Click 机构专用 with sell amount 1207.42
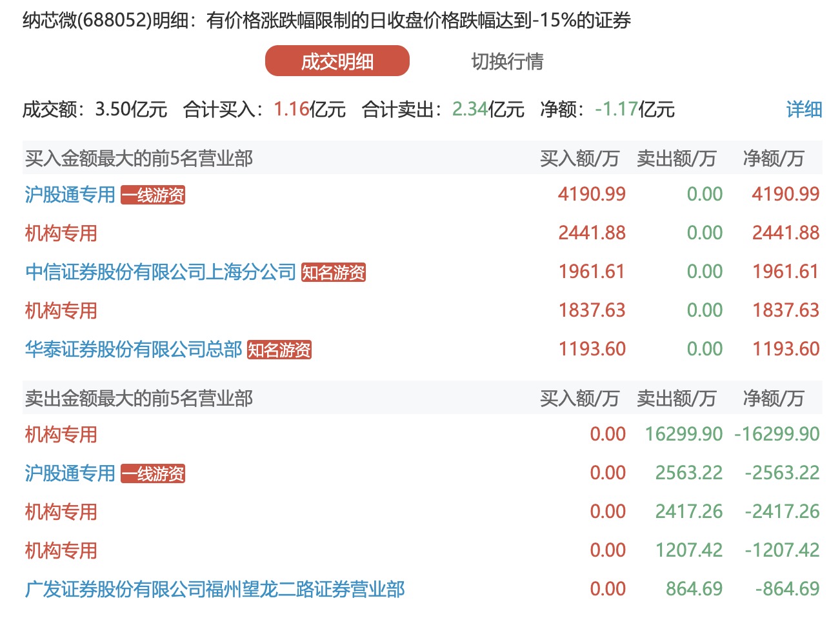The image size is (840, 627). click(61, 550)
